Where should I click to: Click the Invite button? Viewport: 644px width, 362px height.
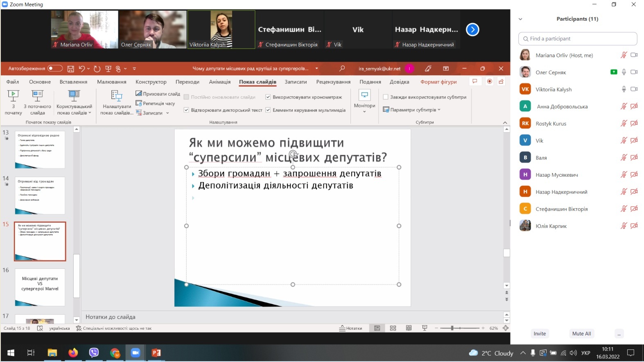[x=540, y=333]
